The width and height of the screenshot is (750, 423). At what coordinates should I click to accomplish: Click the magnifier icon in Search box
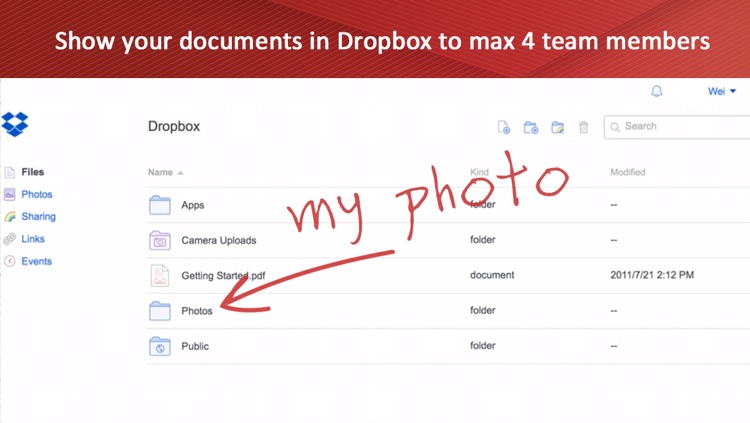click(615, 127)
